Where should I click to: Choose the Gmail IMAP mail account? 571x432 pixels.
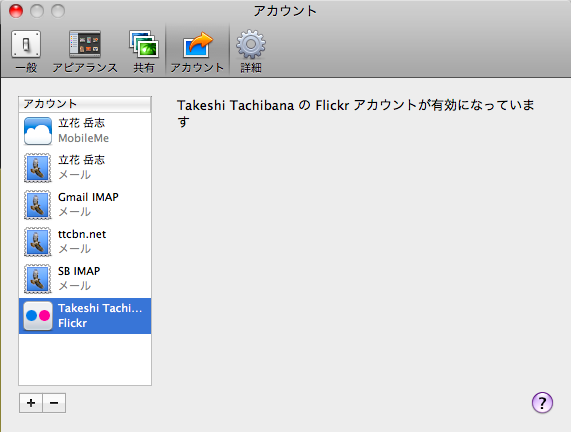coord(85,205)
